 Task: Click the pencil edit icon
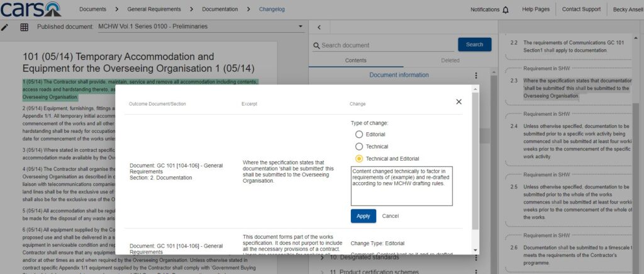[x=5, y=27]
